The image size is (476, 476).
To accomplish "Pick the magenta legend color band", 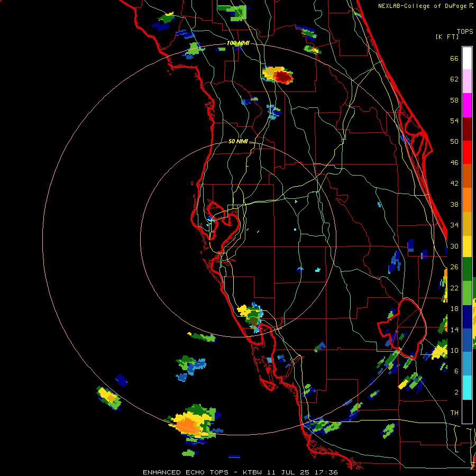I will (x=467, y=105).
